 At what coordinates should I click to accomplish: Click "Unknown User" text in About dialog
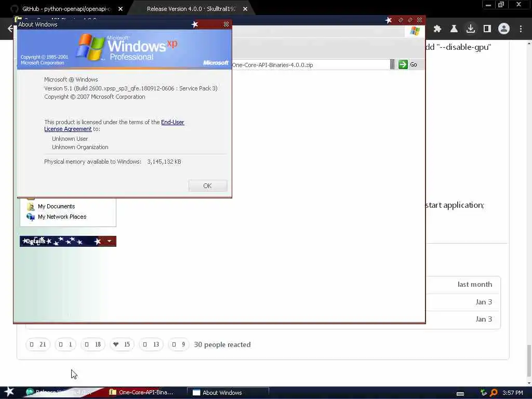point(70,139)
